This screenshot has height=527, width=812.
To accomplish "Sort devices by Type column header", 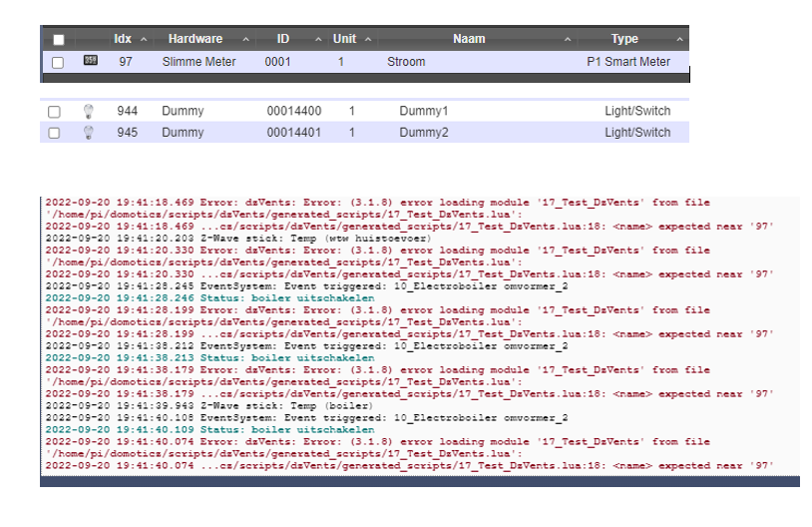I will [624, 39].
